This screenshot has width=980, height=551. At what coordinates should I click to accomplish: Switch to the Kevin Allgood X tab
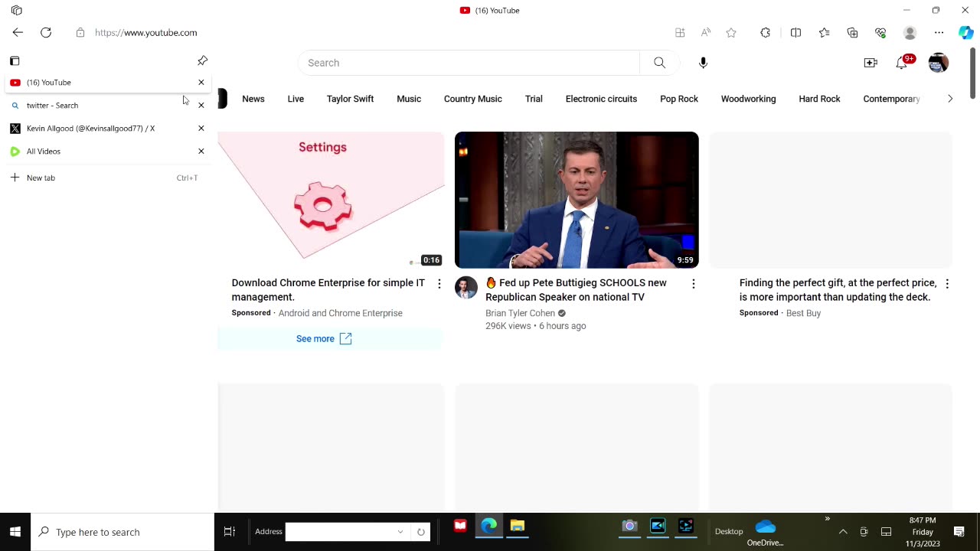point(107,128)
